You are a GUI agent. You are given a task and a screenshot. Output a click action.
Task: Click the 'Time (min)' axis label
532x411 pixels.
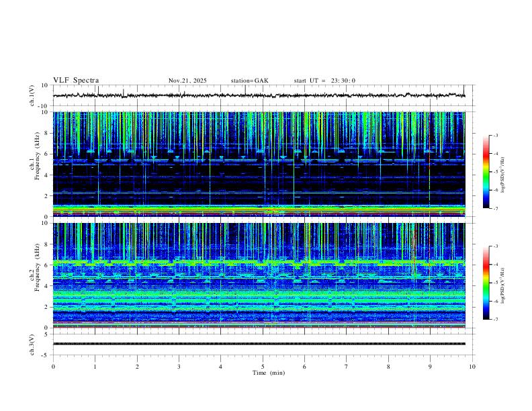tap(269, 373)
